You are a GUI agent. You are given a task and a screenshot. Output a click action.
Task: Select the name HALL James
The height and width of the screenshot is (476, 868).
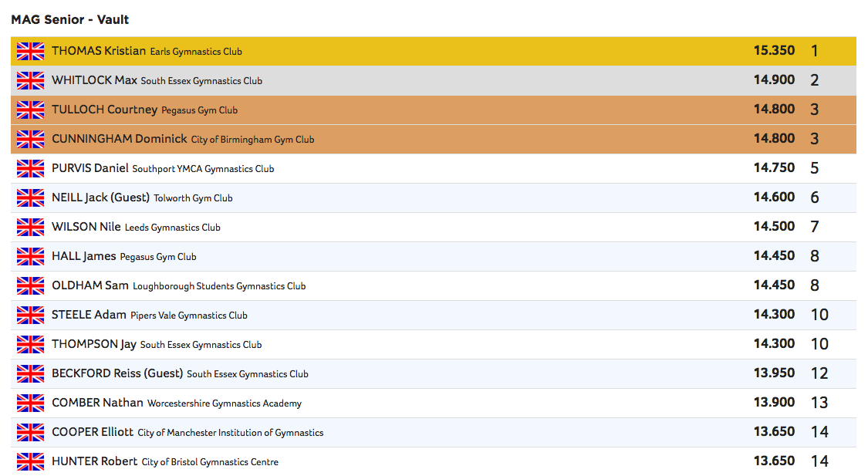tap(83, 256)
